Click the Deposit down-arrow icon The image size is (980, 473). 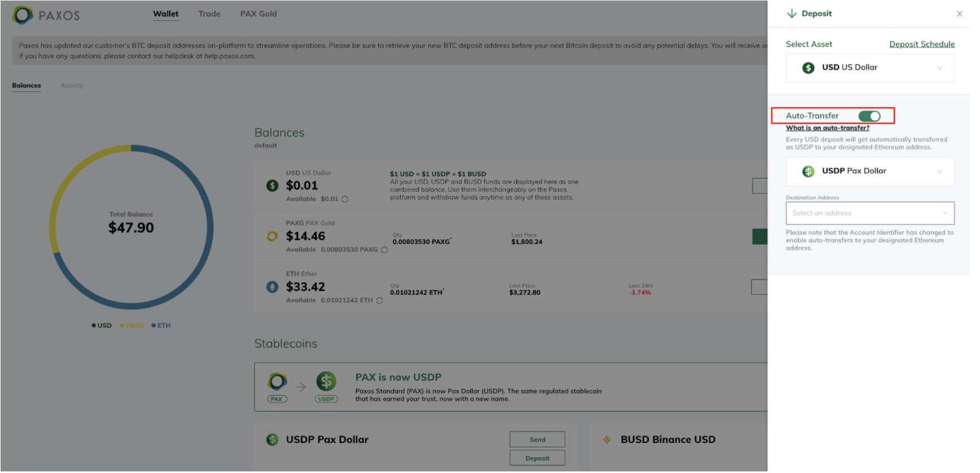(x=791, y=13)
